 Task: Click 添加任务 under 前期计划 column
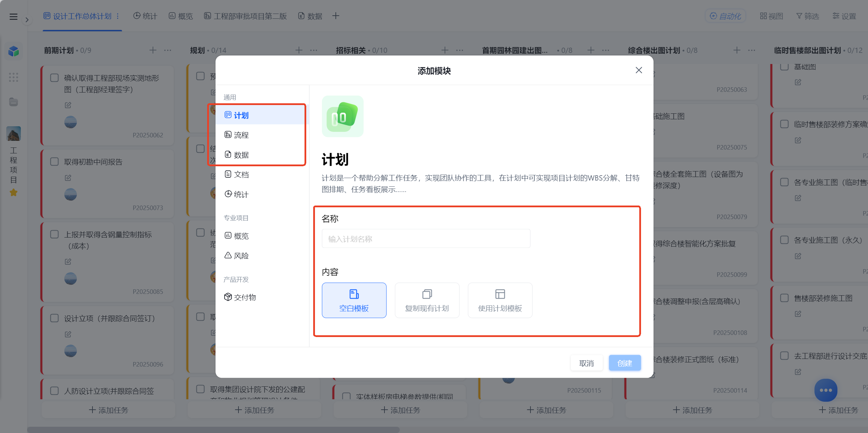(x=108, y=410)
